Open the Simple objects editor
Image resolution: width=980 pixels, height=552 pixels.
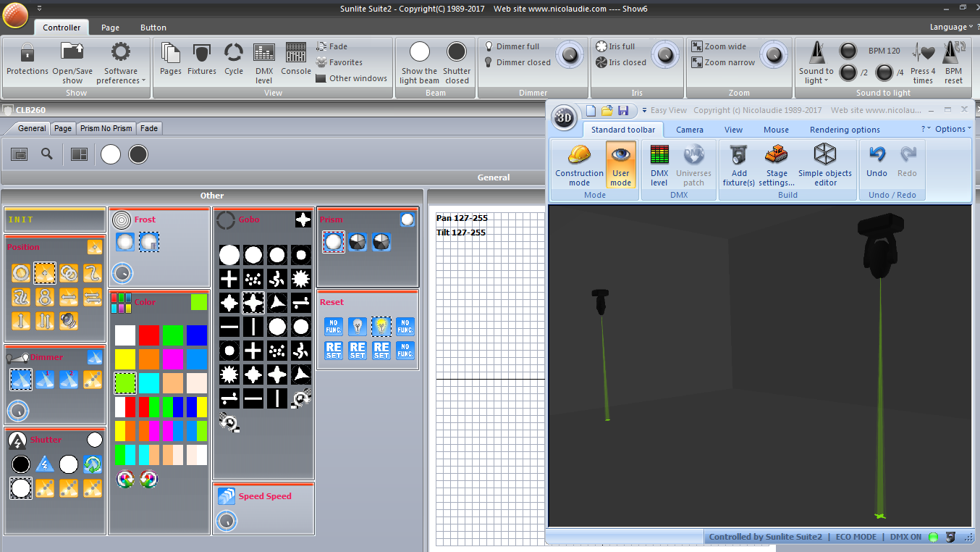pos(825,165)
